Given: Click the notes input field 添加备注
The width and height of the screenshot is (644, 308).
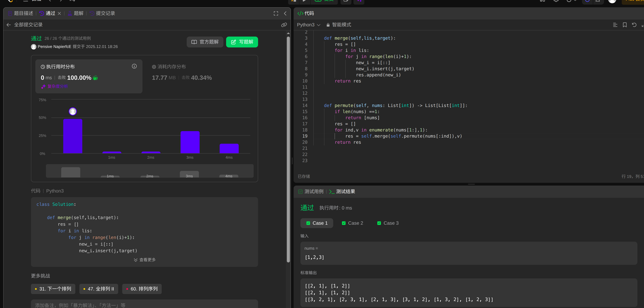Looking at the screenshot, I should [x=144, y=305].
